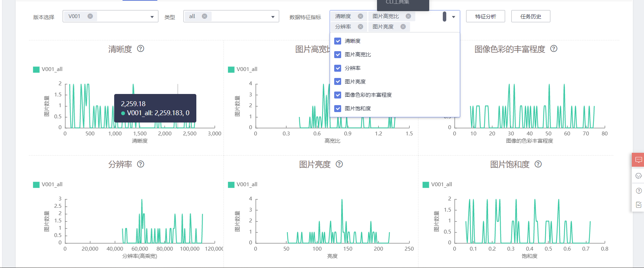The width and height of the screenshot is (644, 268).
Task: Click the 饱和度 axis label
Action: tap(529, 256)
